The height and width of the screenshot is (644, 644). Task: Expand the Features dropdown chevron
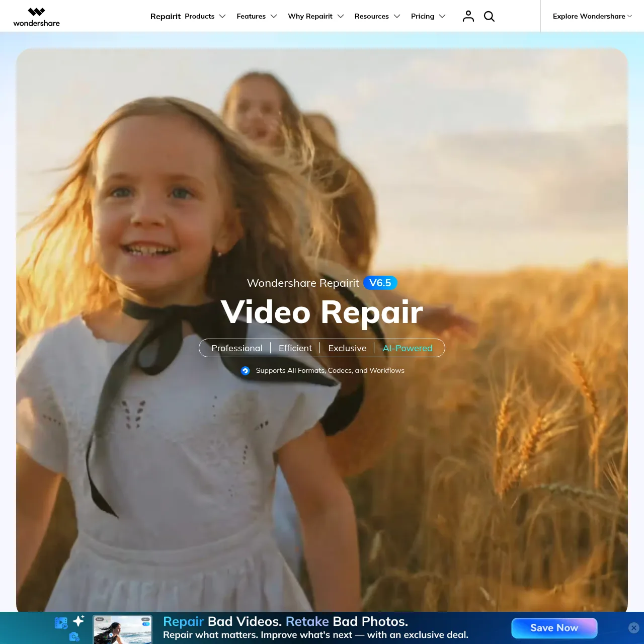click(274, 16)
